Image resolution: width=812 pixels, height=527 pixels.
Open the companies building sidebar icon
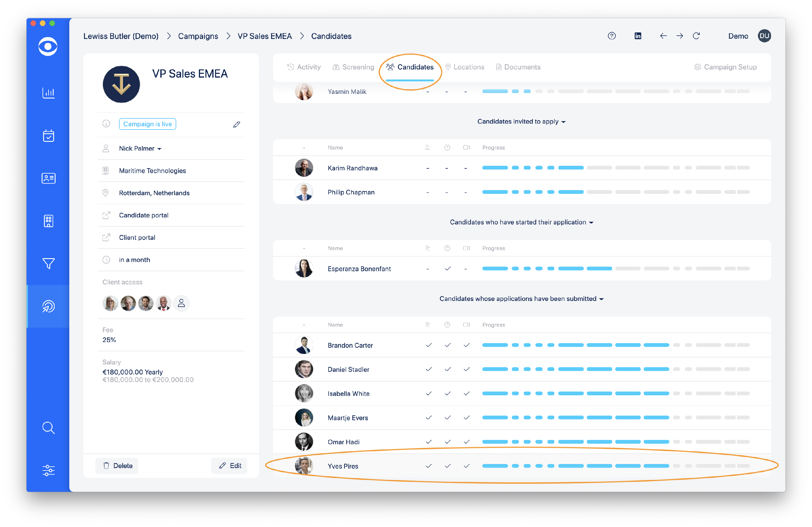pyautogui.click(x=48, y=221)
